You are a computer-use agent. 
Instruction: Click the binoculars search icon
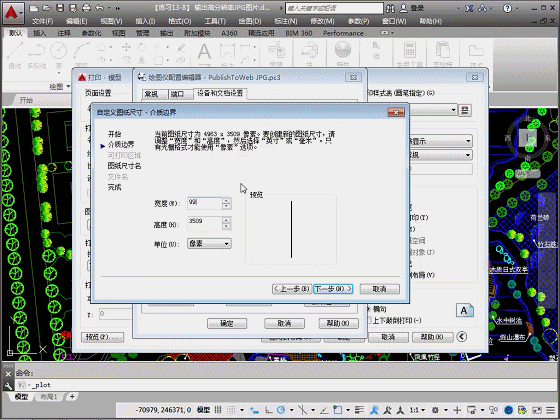[390, 8]
